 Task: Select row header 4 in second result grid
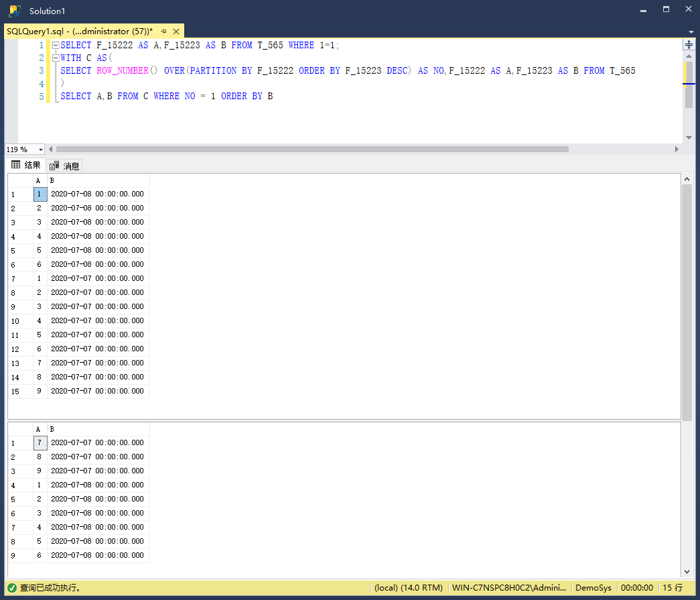21,485
